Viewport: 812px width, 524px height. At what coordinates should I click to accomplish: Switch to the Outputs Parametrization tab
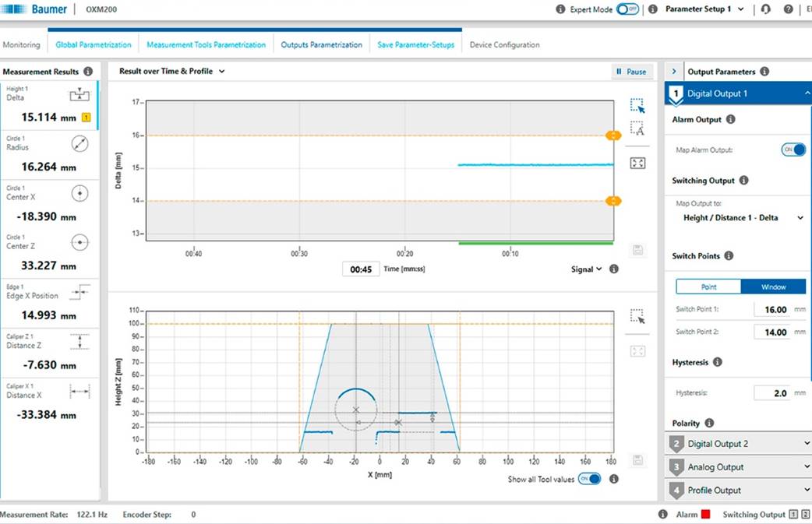322,45
